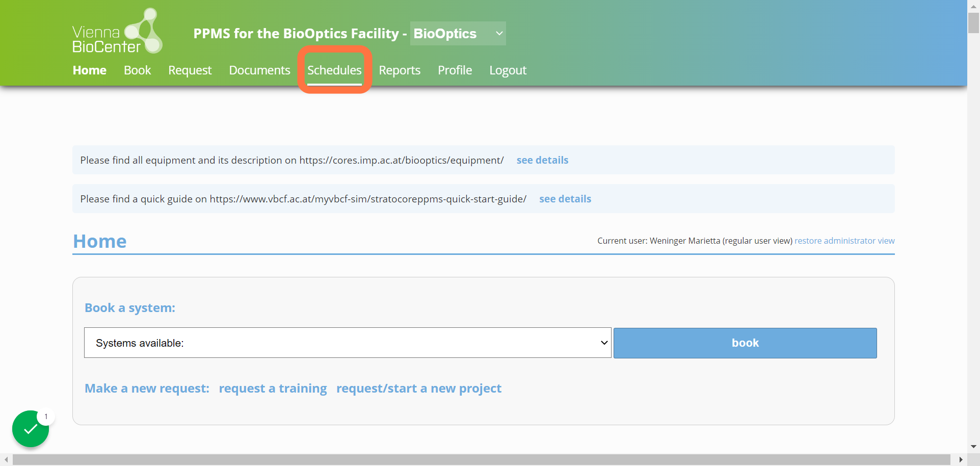This screenshot has width=980, height=466.
Task: Open the Request menu
Action: tap(190, 70)
